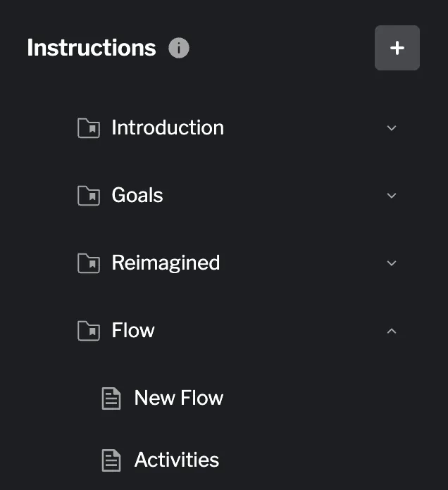Click the Activities document icon

click(x=111, y=460)
